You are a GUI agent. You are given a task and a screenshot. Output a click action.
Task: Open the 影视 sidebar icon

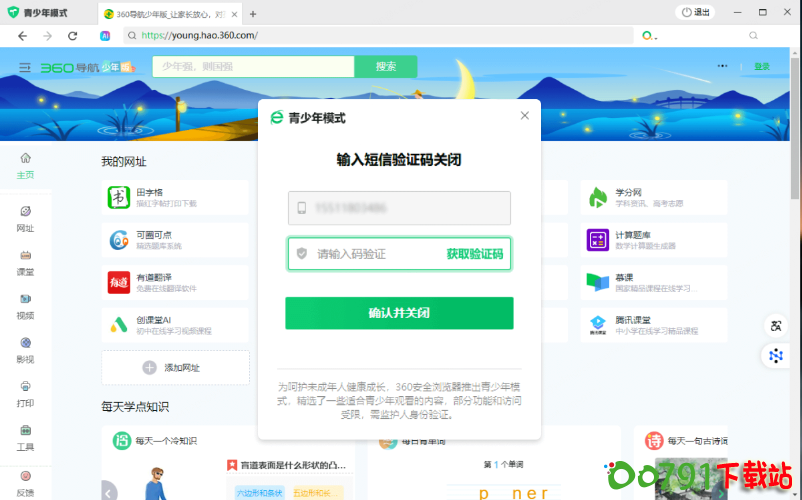[25, 350]
